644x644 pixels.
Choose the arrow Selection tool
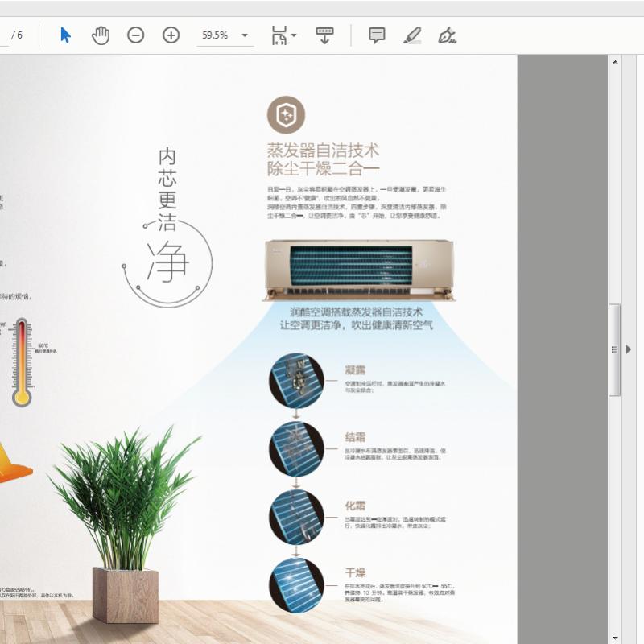65,35
